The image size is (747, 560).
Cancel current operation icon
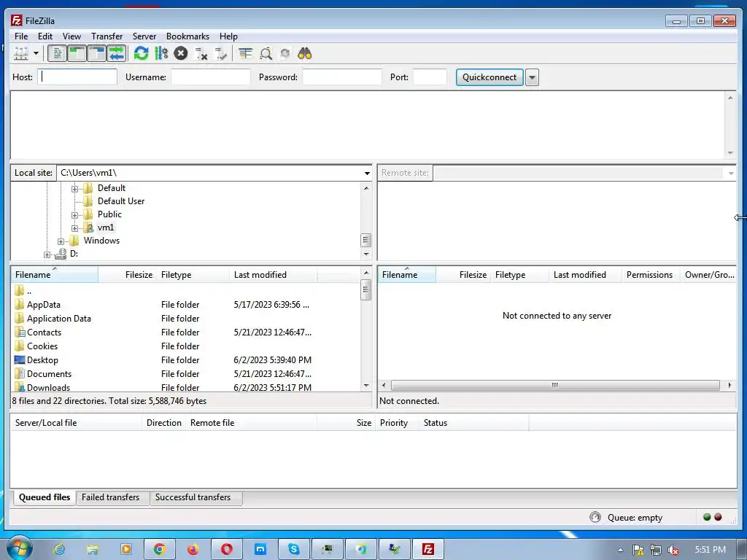(x=181, y=53)
